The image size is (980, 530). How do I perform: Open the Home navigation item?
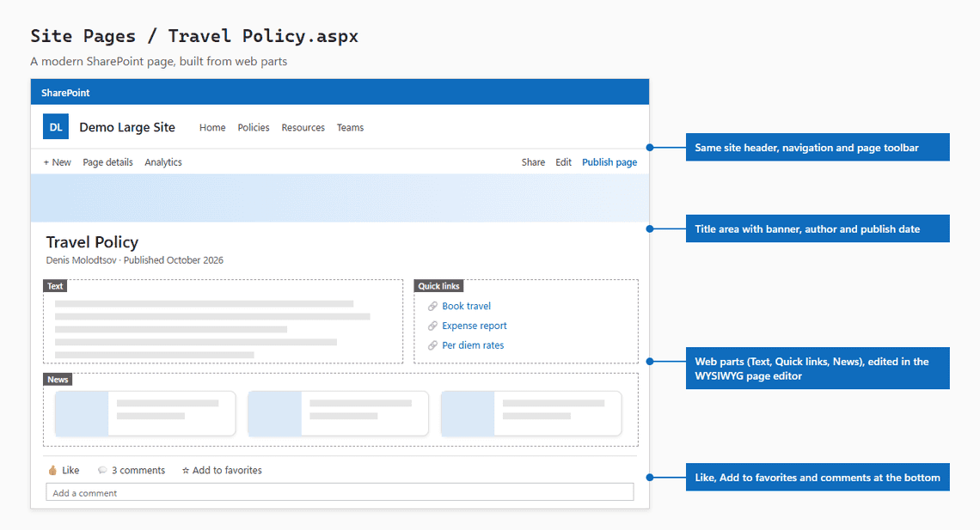pyautogui.click(x=212, y=127)
